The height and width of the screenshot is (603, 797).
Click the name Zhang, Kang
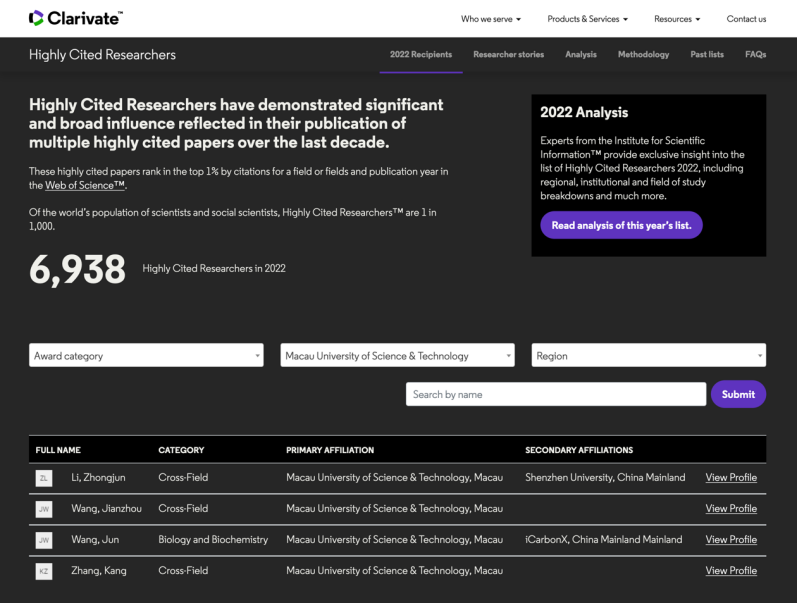[99, 570]
